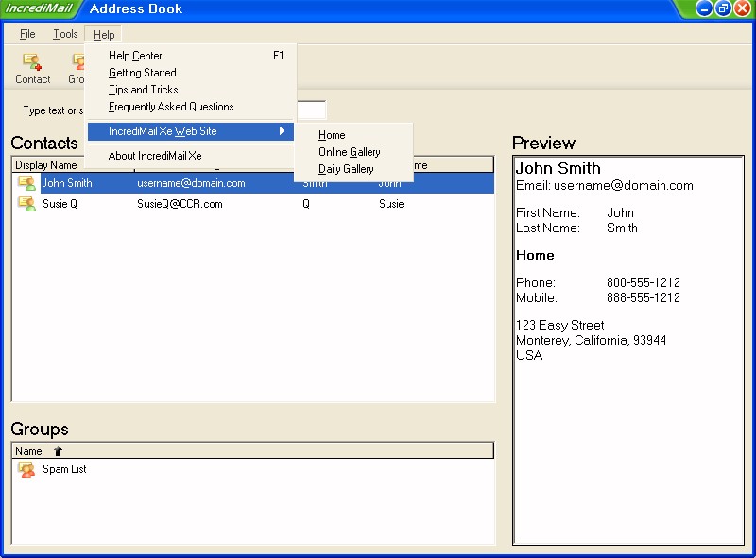The image size is (756, 558).
Task: Click Susie Q's contact icon
Action: tap(26, 204)
